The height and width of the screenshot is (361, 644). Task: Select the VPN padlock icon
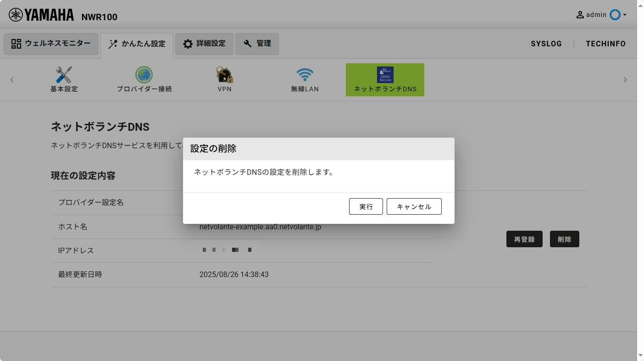(224, 75)
